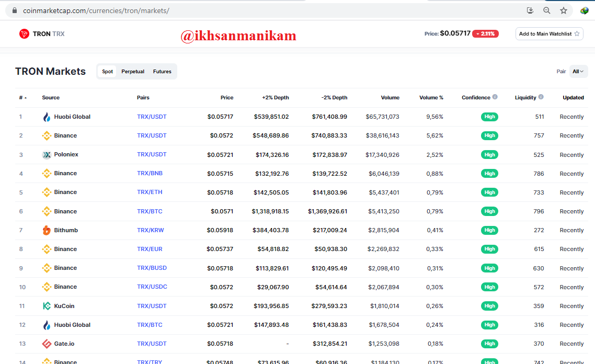595x364 pixels.
Task: Open the browser zoom magnifier icon
Action: (x=546, y=10)
